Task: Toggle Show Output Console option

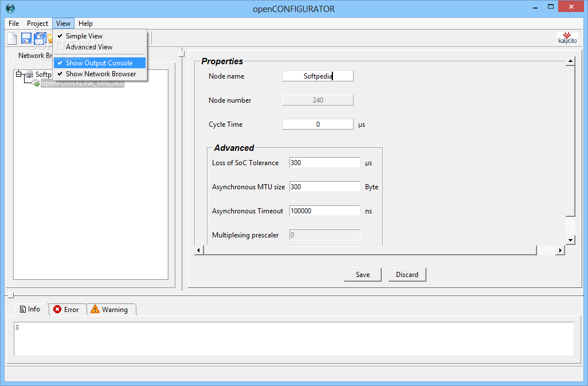Action: coord(99,63)
